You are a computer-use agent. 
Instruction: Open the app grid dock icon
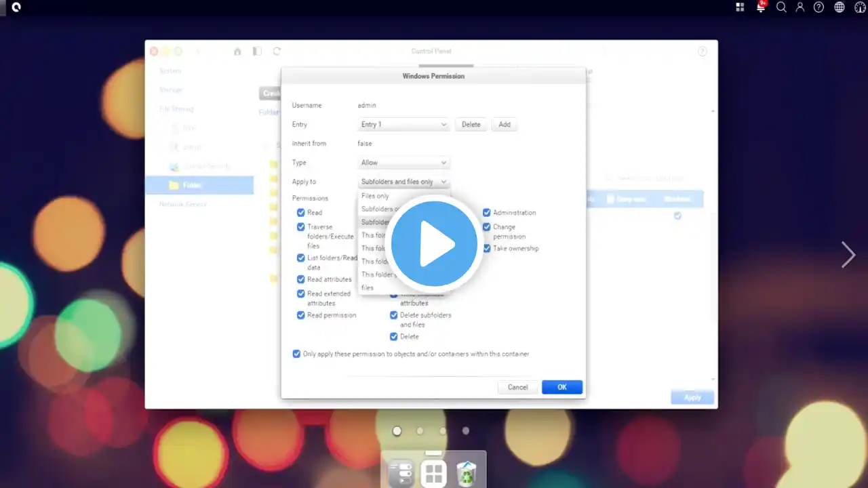point(433,473)
